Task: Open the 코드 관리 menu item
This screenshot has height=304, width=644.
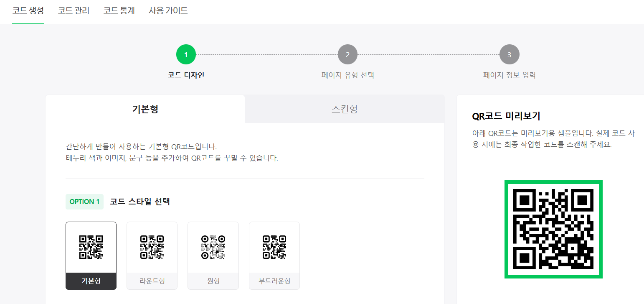Action: pos(74,11)
